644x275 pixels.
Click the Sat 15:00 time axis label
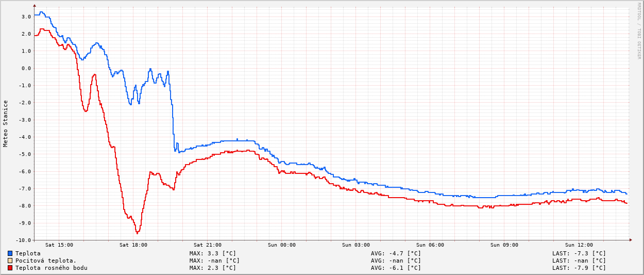pyautogui.click(x=59, y=245)
